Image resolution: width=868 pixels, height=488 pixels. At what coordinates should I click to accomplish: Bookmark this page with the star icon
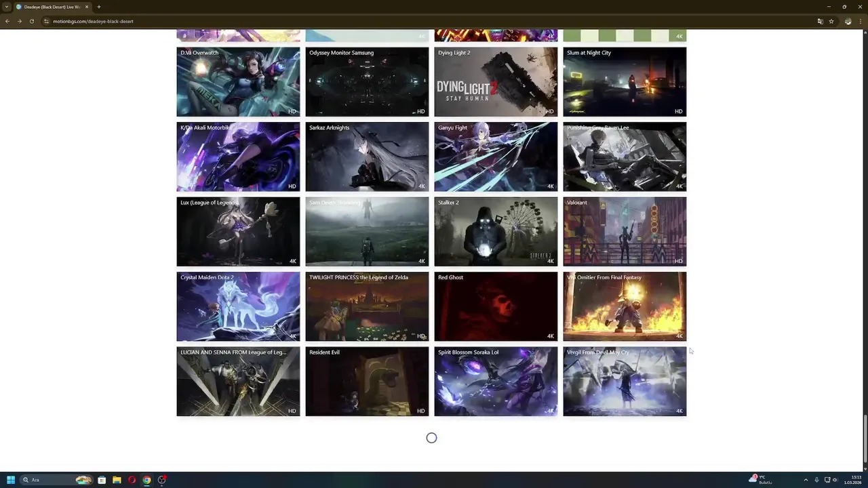click(x=831, y=21)
